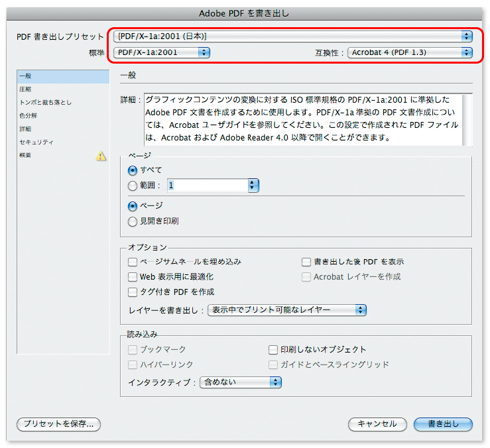Enable Web表示用に最適化 checkbox
490x448 pixels.
pos(133,277)
